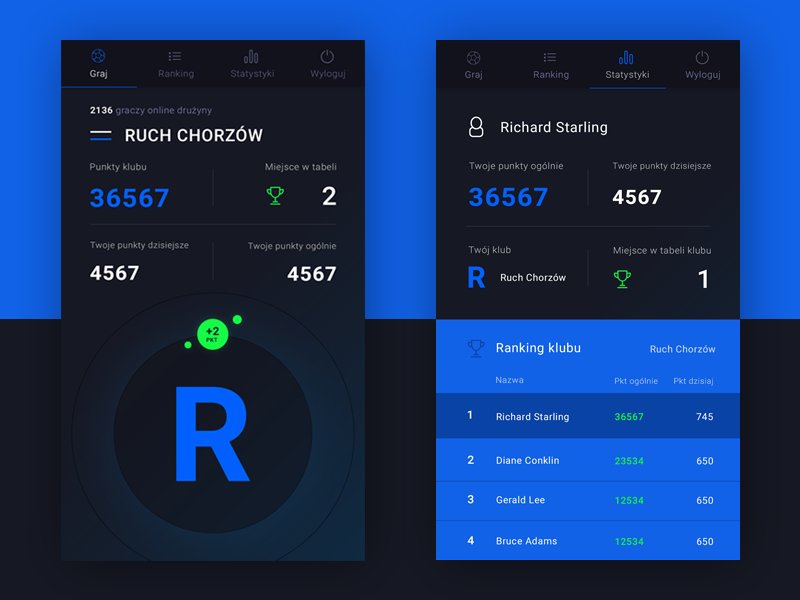The height and width of the screenshot is (600, 800).
Task: Tap the green +2 PKT badge
Action: (x=212, y=334)
